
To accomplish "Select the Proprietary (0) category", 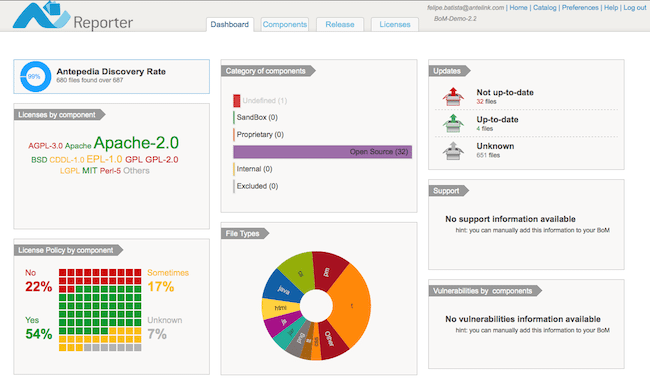I will click(259, 135).
